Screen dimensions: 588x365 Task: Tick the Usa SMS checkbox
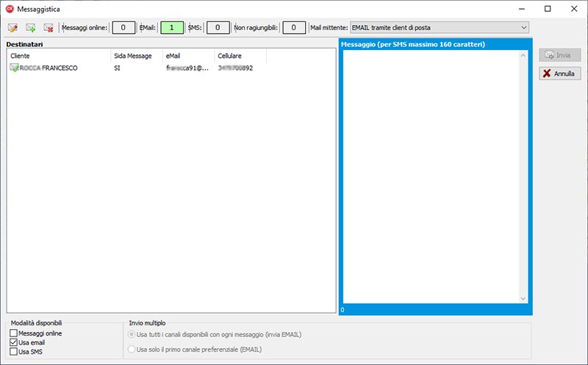(13, 352)
